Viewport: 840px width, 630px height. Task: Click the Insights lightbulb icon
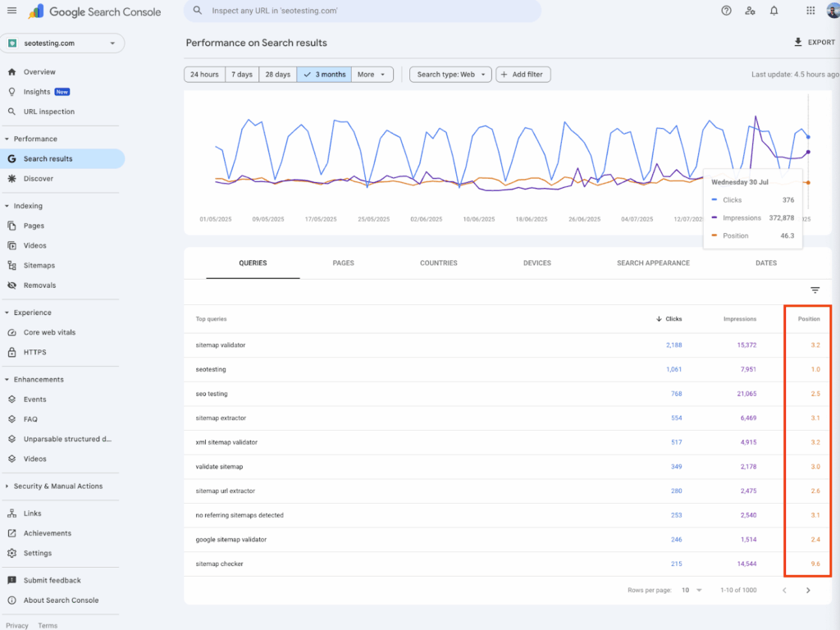(x=11, y=92)
